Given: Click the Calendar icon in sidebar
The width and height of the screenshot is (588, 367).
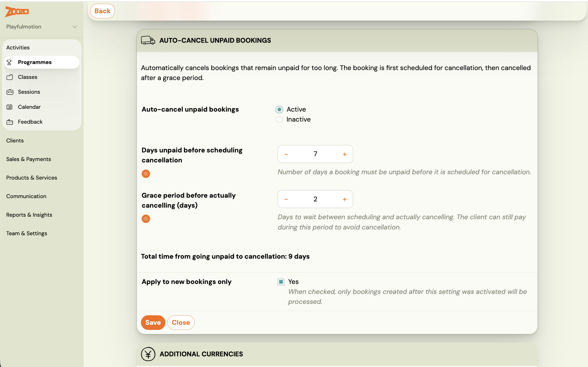Looking at the screenshot, I should point(10,107).
